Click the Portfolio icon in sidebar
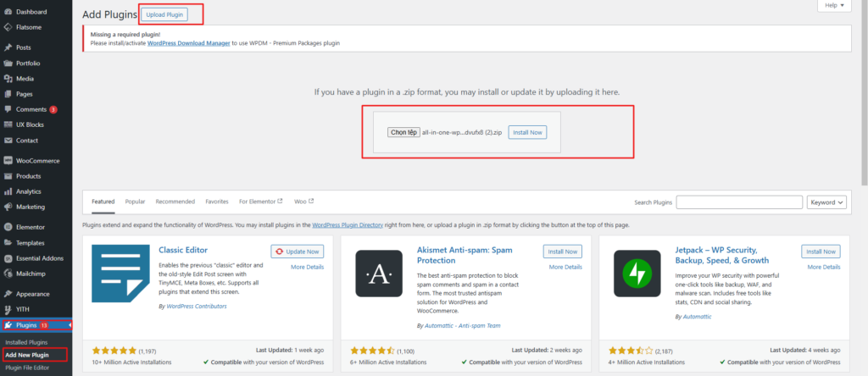868x376 pixels. [x=8, y=63]
